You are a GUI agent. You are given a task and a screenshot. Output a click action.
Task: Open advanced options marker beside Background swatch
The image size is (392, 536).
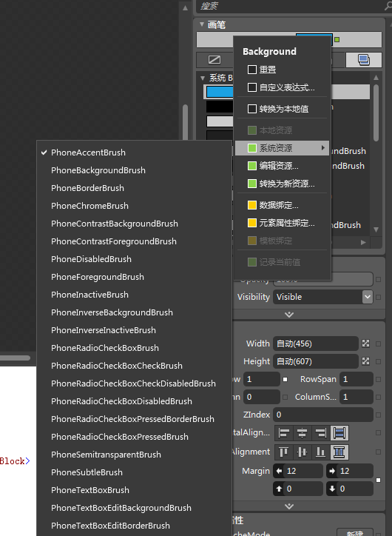click(x=337, y=40)
